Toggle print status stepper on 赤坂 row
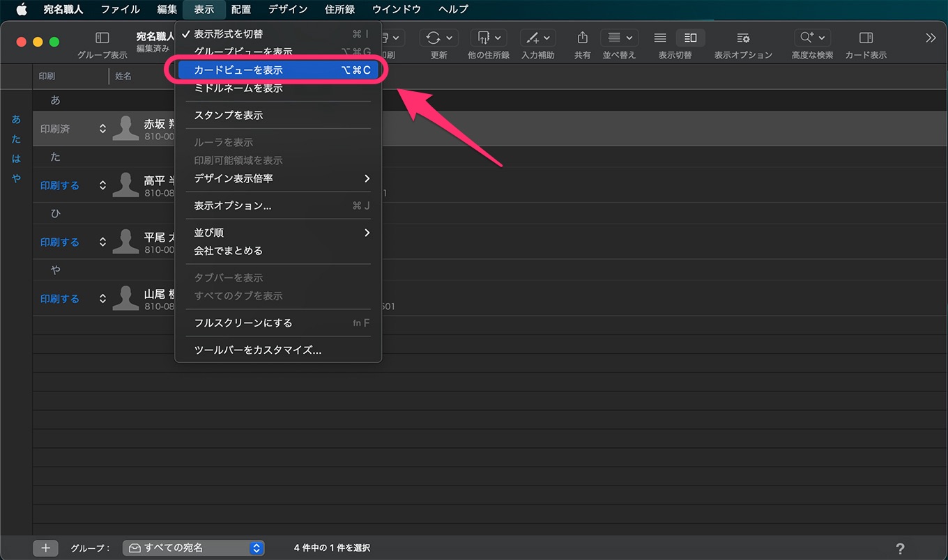 pyautogui.click(x=102, y=129)
